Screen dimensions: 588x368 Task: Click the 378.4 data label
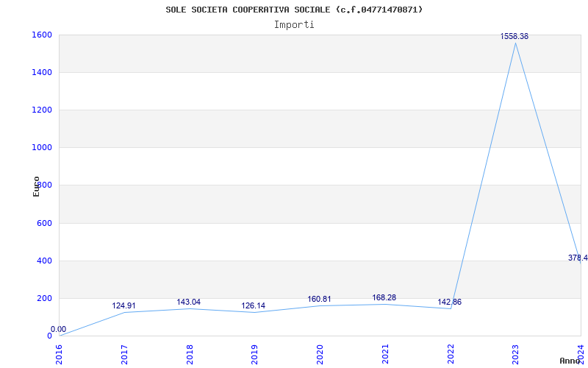pos(578,258)
